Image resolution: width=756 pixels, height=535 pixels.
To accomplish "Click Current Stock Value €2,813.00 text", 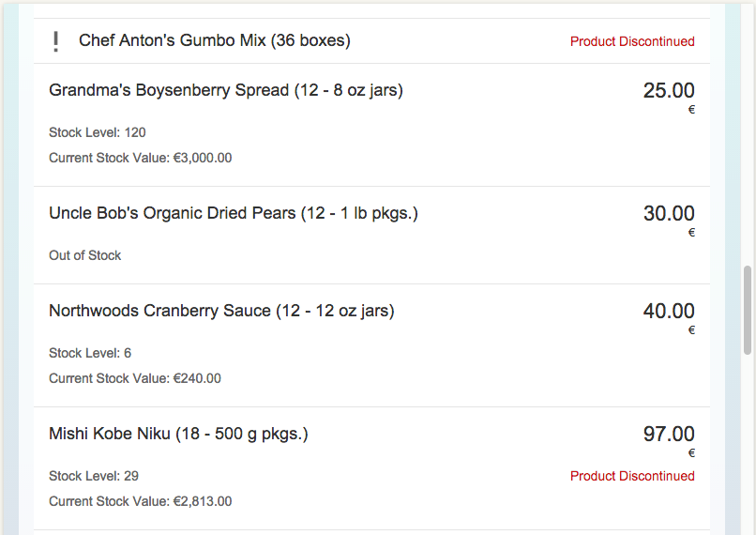I will pos(141,501).
